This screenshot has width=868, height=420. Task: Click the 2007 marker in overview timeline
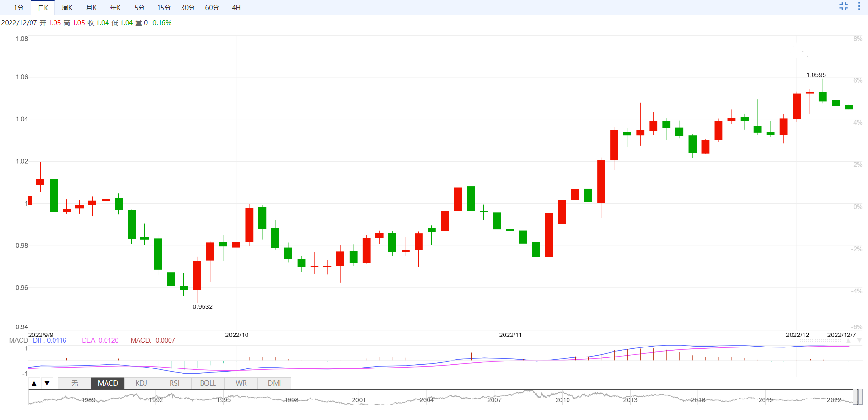(494, 400)
